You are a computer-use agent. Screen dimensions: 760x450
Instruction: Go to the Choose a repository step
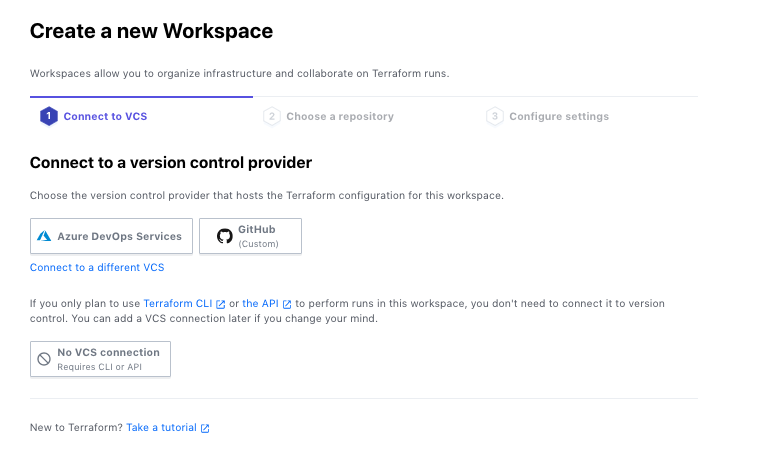point(340,117)
